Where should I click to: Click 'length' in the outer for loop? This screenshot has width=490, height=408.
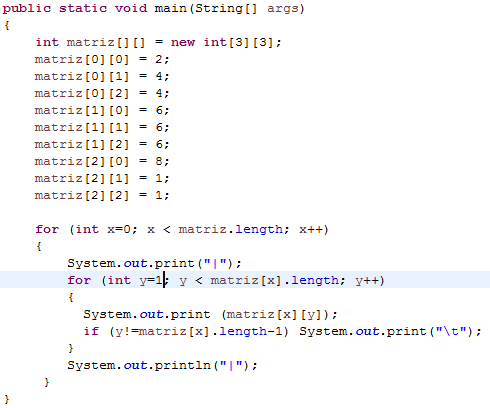pos(259,229)
